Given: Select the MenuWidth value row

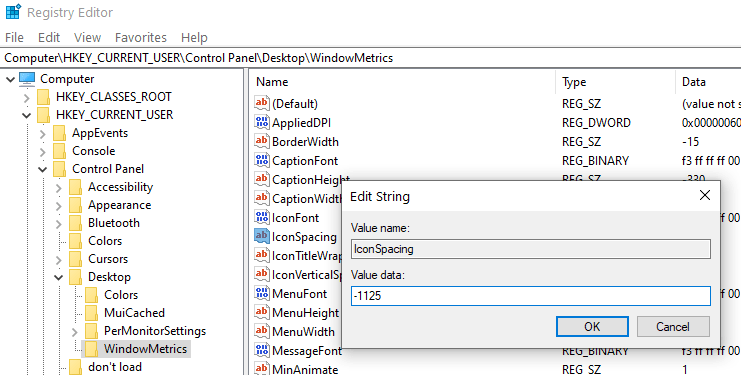Looking at the screenshot, I should coord(303,332).
